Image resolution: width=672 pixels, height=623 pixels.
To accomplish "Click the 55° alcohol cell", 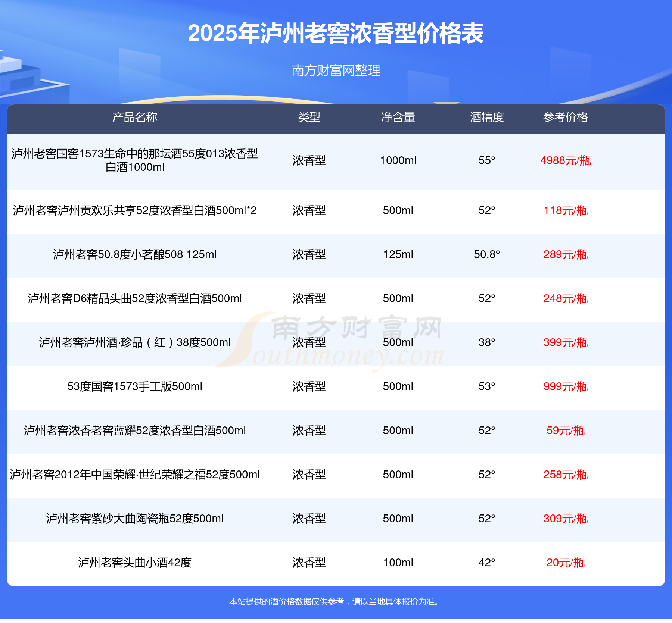I will [487, 160].
